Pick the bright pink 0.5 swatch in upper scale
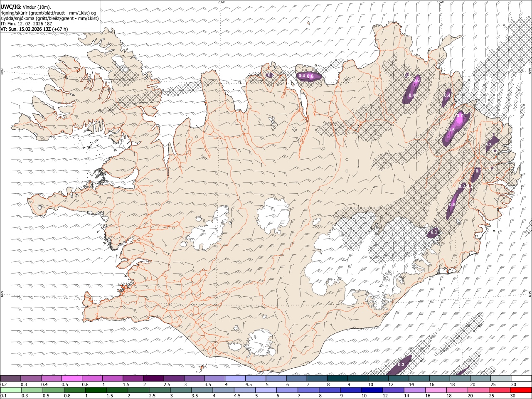Viewport: 532px width, 399px height. (x=71, y=378)
